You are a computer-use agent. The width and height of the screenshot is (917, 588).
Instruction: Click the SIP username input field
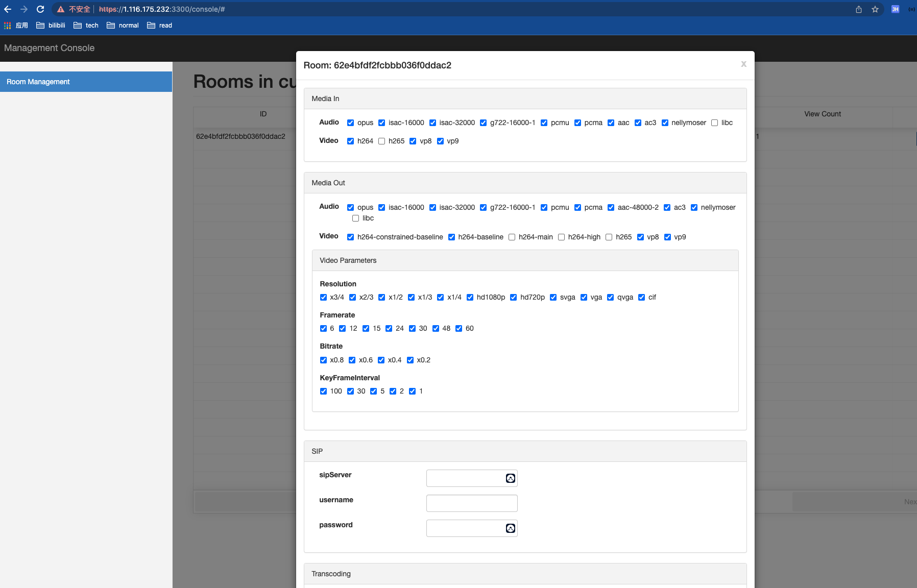[x=471, y=503]
